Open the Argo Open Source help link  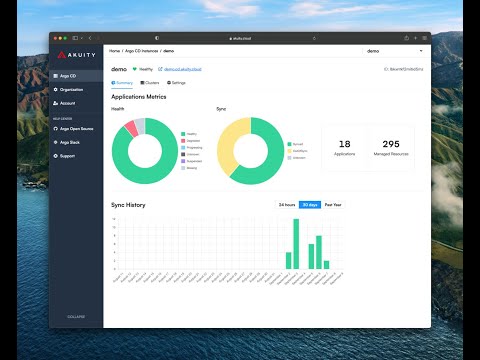[x=76, y=129]
